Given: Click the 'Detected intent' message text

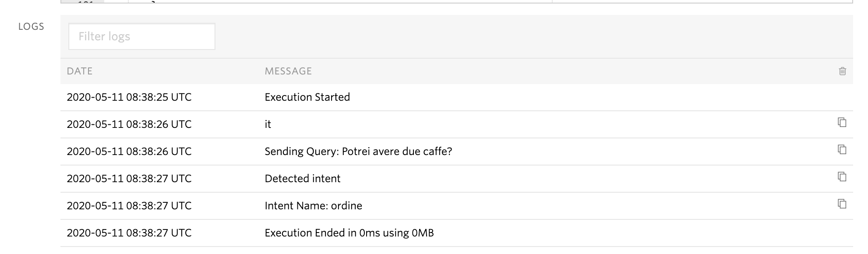Looking at the screenshot, I should pyautogui.click(x=303, y=179).
